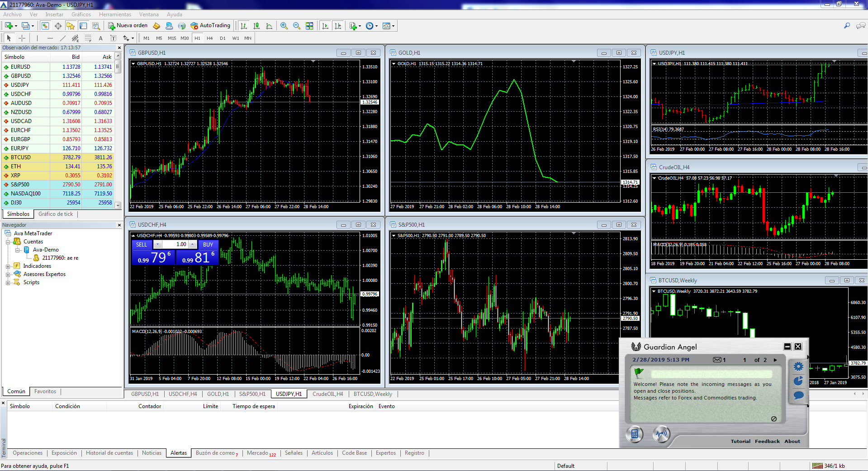This screenshot has width=868, height=471.
Task: Toggle the AutoTrading button
Action: (210, 26)
